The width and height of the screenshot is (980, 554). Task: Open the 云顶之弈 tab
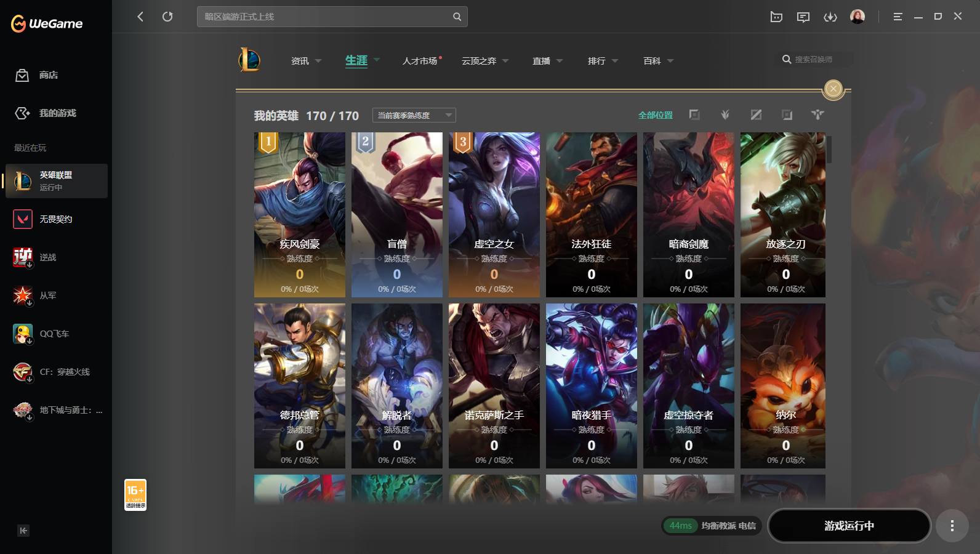pyautogui.click(x=479, y=61)
